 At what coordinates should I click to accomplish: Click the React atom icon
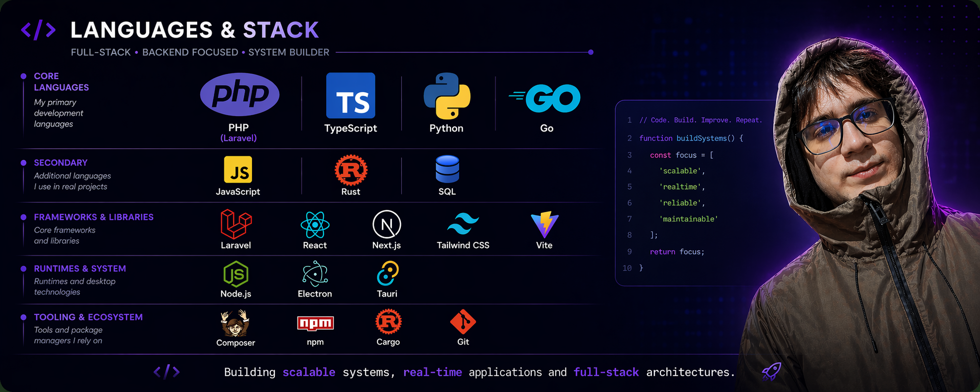315,225
